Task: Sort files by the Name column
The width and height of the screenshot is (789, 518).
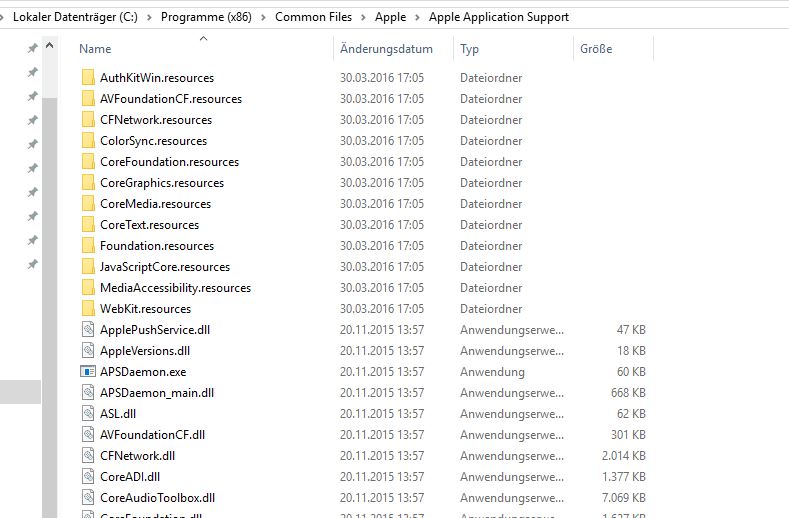Action: [95, 49]
